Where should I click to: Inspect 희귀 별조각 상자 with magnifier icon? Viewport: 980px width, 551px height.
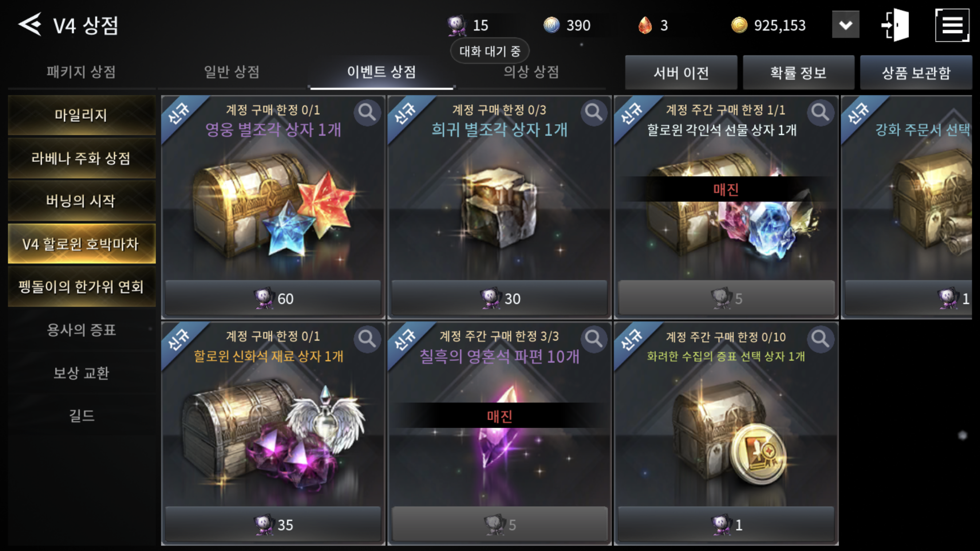pos(593,113)
